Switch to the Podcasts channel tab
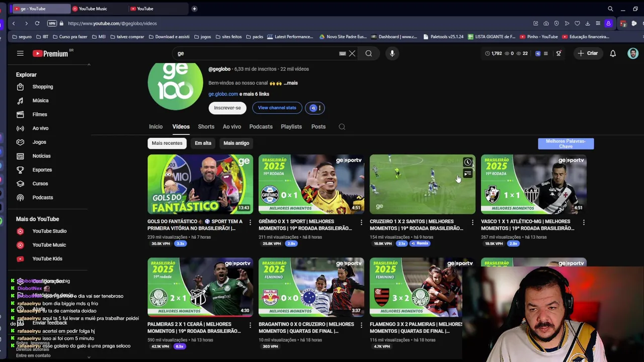This screenshot has height=362, width=644. 261,127
